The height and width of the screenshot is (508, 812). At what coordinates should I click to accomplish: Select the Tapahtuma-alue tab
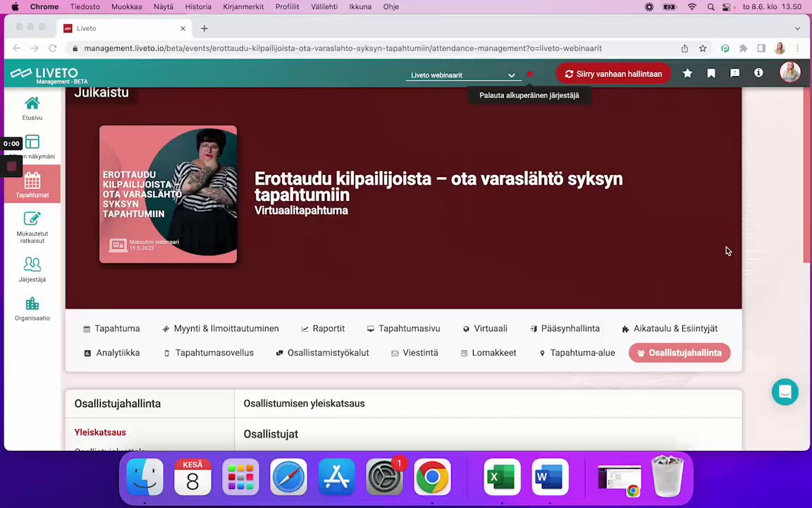pos(577,353)
